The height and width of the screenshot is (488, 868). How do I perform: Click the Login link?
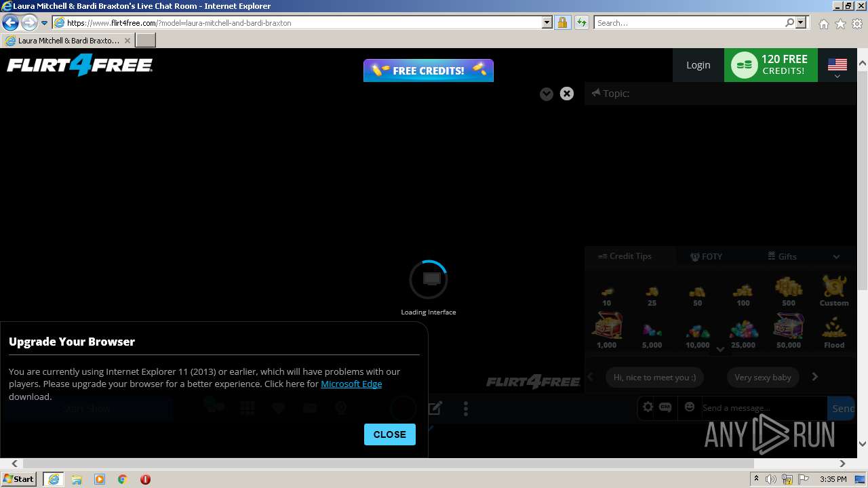point(698,65)
